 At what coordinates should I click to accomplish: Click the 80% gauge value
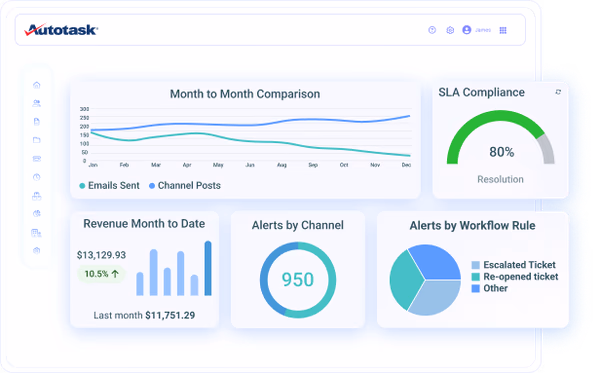(x=502, y=152)
